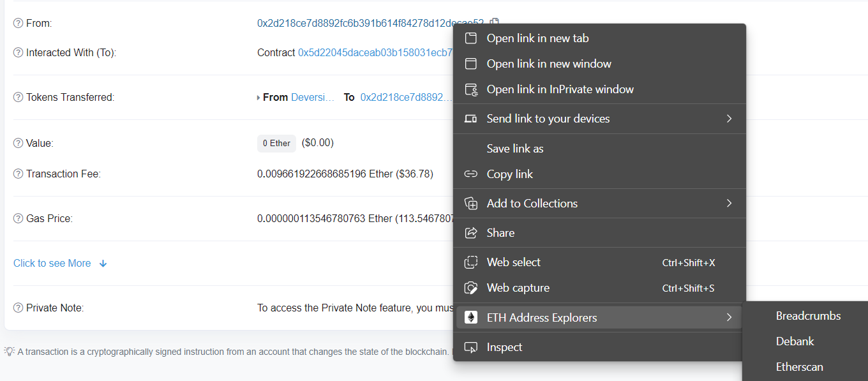Click Share in the context menu
This screenshot has height=381, width=868.
pos(599,233)
